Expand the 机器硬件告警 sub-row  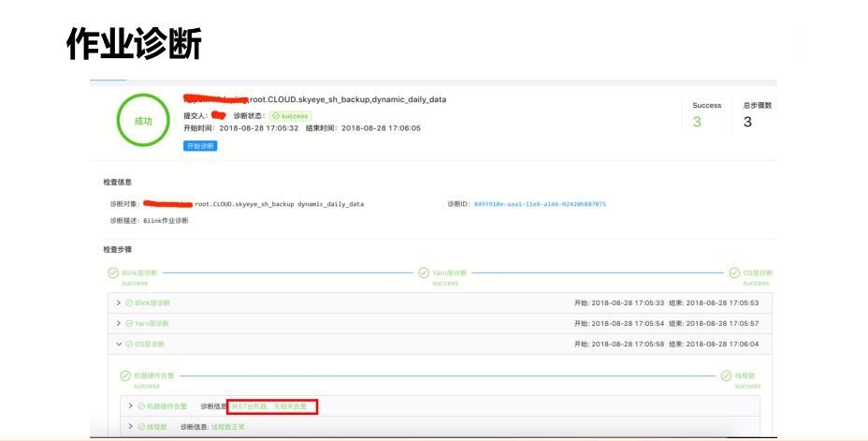[131, 406]
